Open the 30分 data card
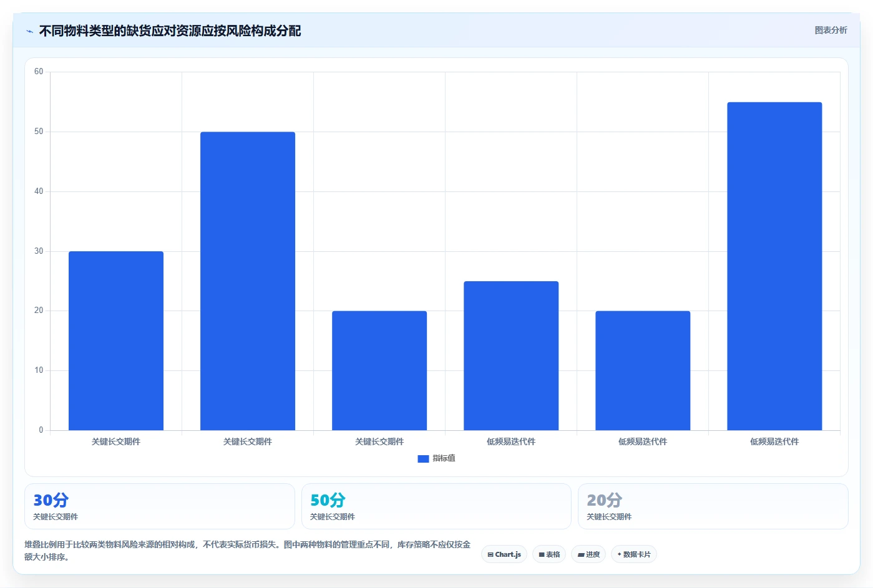The width and height of the screenshot is (873, 588). [x=159, y=506]
